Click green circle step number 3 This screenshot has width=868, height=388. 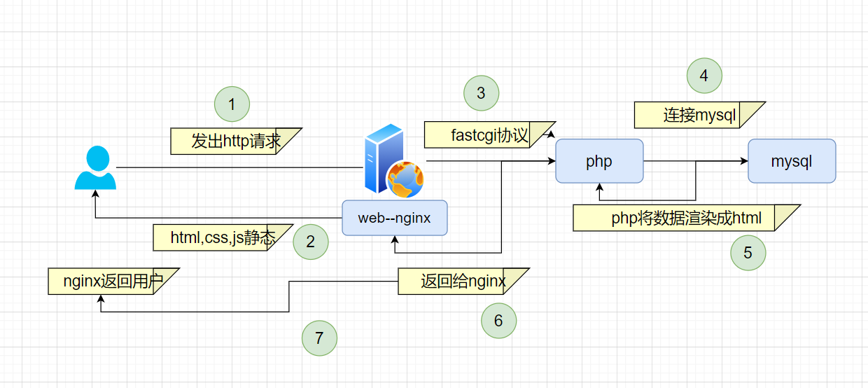(x=481, y=93)
